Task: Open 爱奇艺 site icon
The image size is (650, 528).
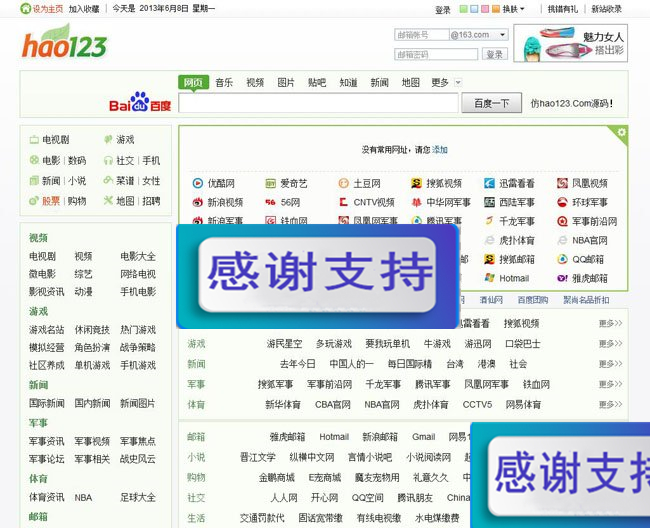Action: click(271, 183)
